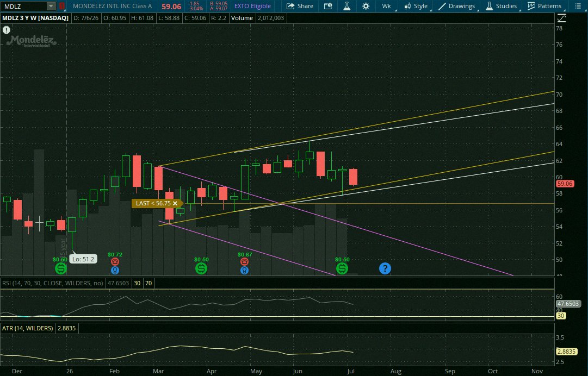Open the flask experiment icon in the toolbar

[x=347, y=6]
